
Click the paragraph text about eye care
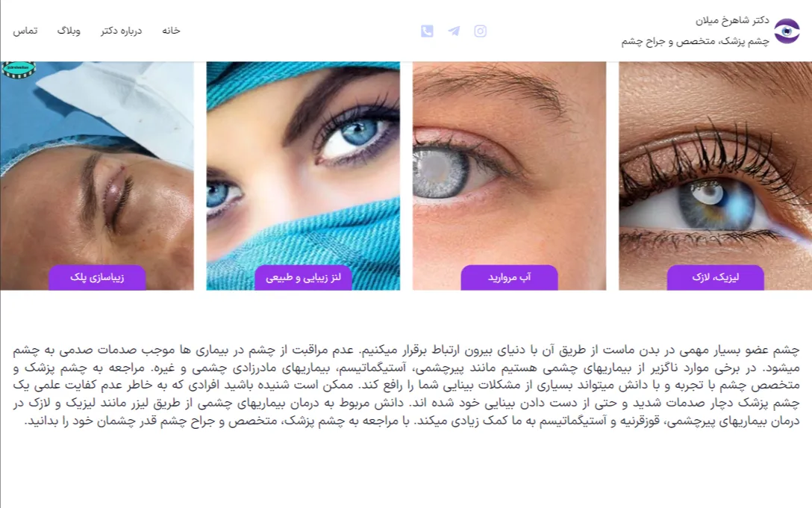tap(406, 385)
